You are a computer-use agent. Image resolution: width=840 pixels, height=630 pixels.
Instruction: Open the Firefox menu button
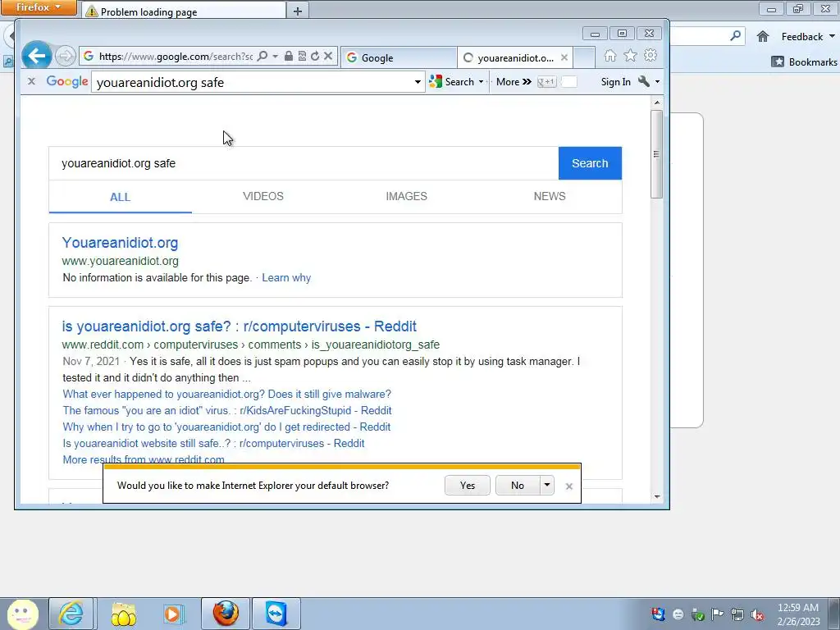click(x=39, y=7)
